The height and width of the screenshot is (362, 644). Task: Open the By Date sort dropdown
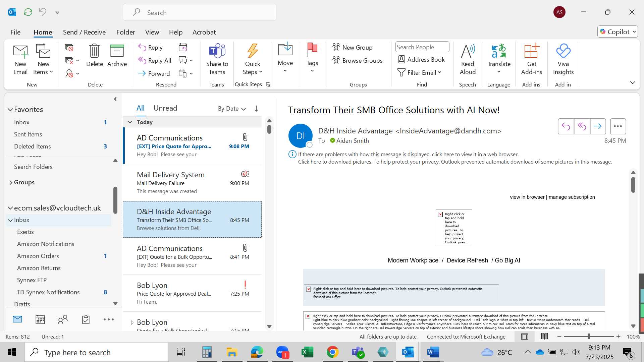(x=232, y=109)
